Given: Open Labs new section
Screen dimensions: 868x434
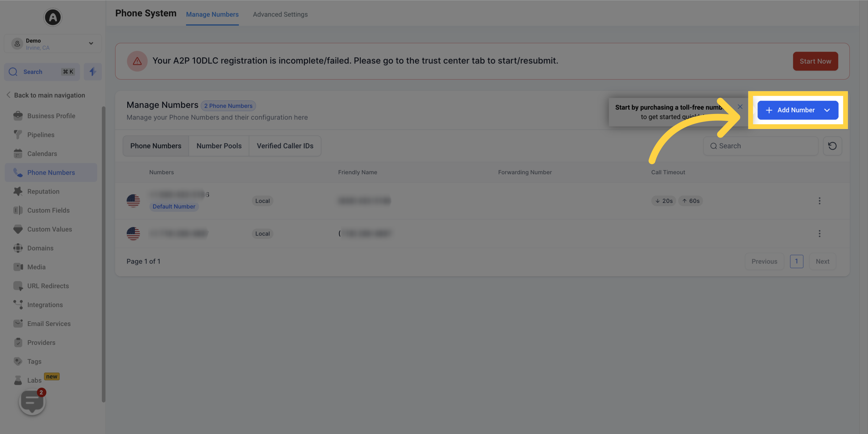Looking at the screenshot, I should point(51,380).
